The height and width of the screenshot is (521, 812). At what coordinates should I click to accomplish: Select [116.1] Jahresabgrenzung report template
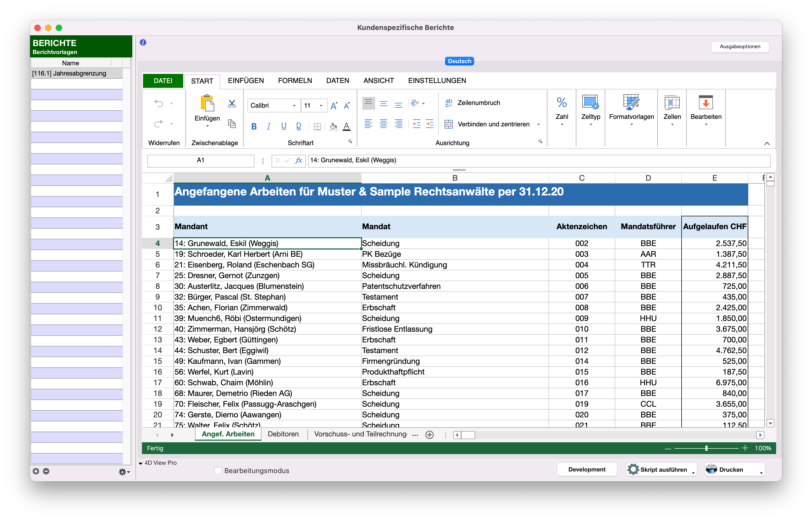click(77, 73)
